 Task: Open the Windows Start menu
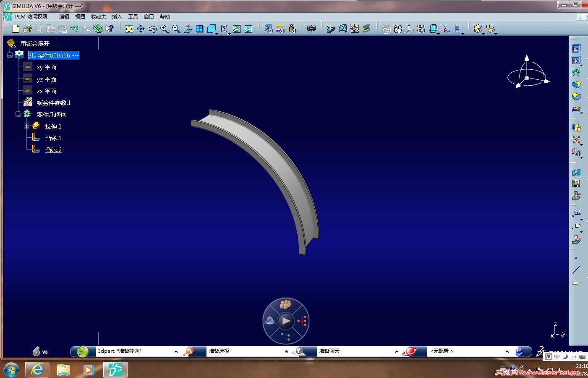[x=11, y=370]
